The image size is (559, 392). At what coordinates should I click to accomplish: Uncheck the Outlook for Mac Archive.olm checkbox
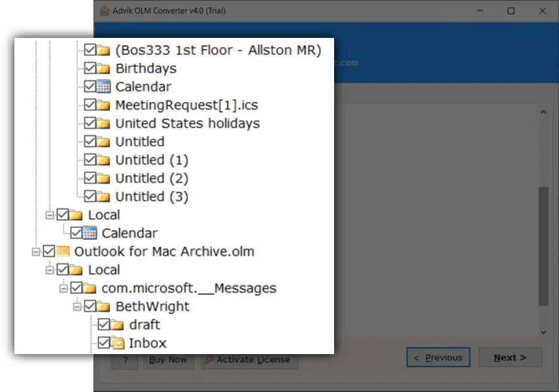coord(49,252)
